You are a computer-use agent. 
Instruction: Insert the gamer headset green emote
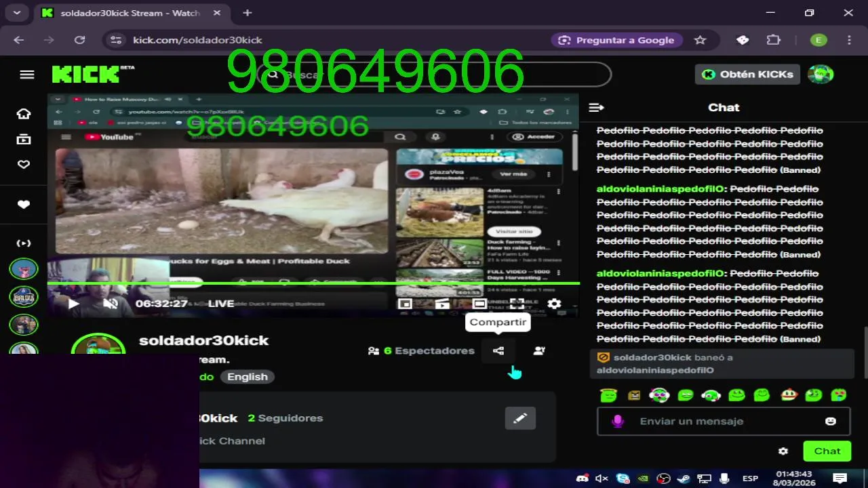coord(710,394)
